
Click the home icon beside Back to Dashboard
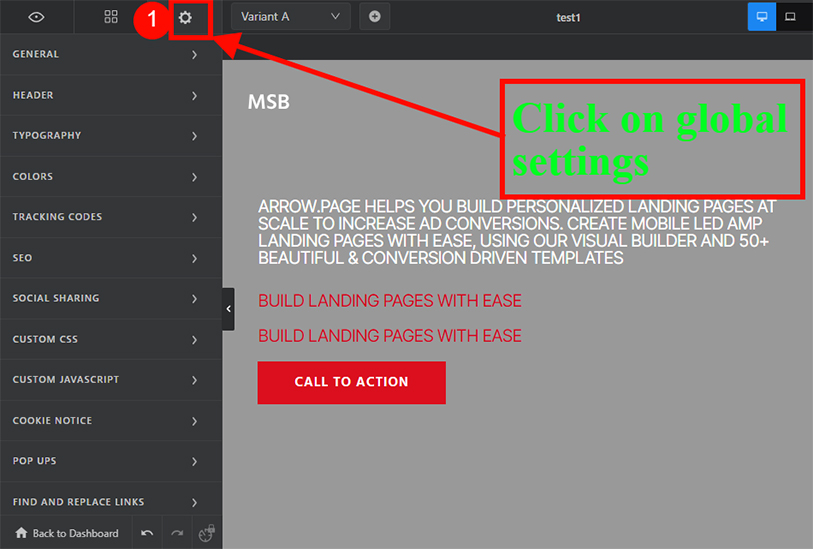21,532
